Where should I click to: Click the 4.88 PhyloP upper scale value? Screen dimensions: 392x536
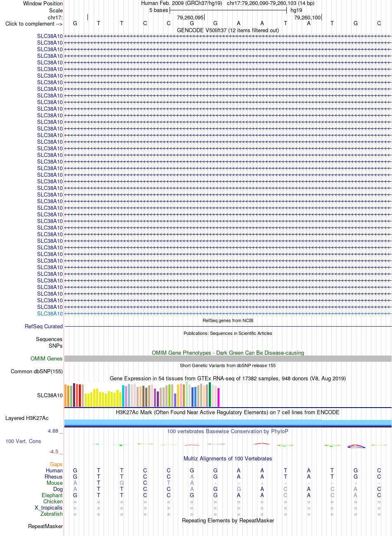pyautogui.click(x=53, y=431)
